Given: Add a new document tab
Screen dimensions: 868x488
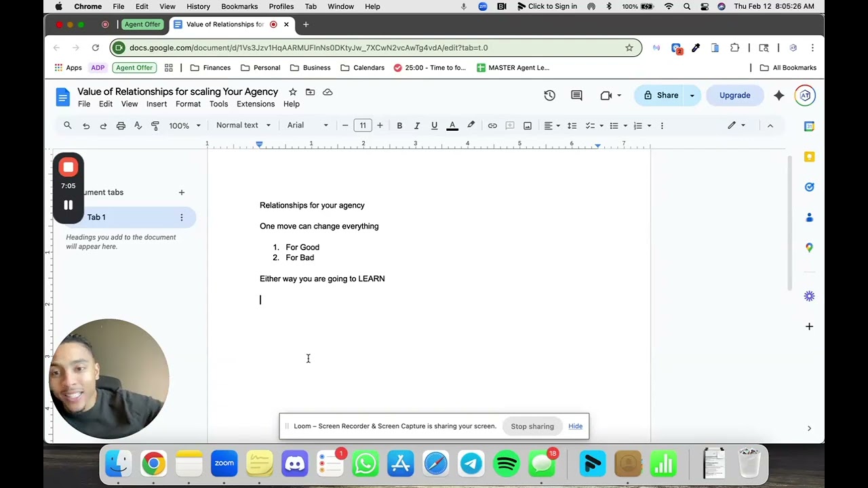Looking at the screenshot, I should tap(181, 192).
